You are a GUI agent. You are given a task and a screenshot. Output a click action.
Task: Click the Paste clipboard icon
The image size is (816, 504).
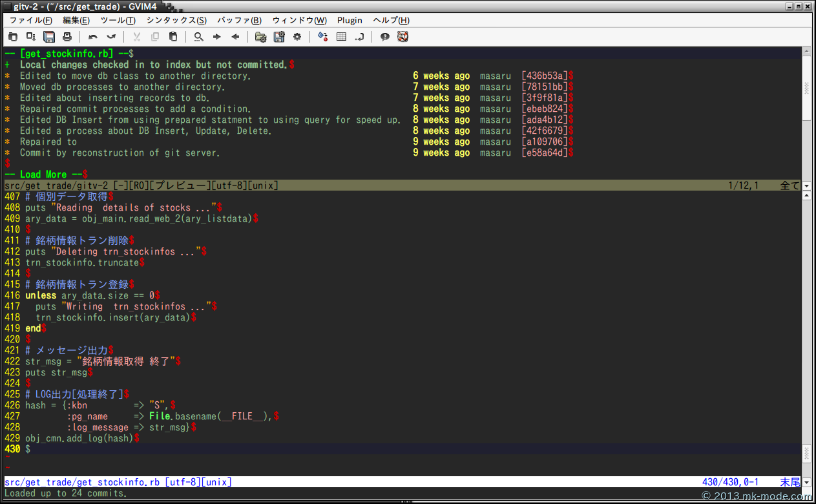click(x=173, y=37)
